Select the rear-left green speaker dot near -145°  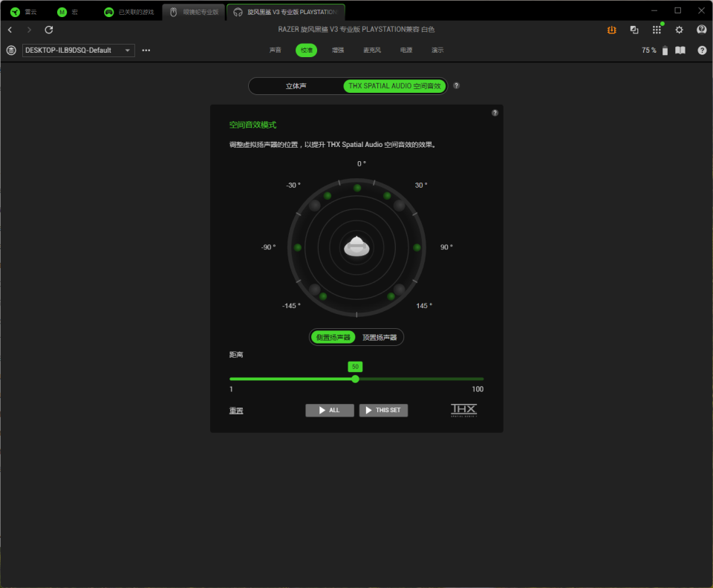tap(323, 296)
